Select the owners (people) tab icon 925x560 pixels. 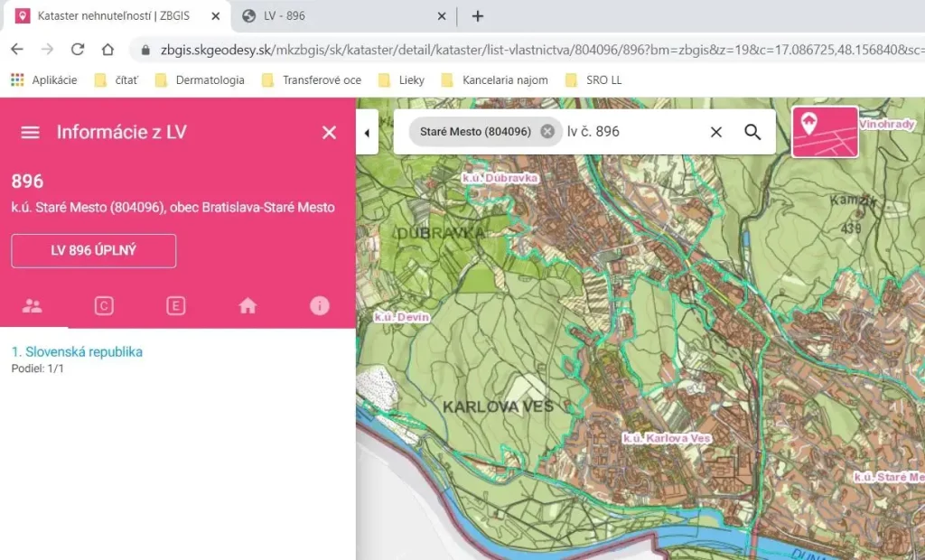[32, 306]
